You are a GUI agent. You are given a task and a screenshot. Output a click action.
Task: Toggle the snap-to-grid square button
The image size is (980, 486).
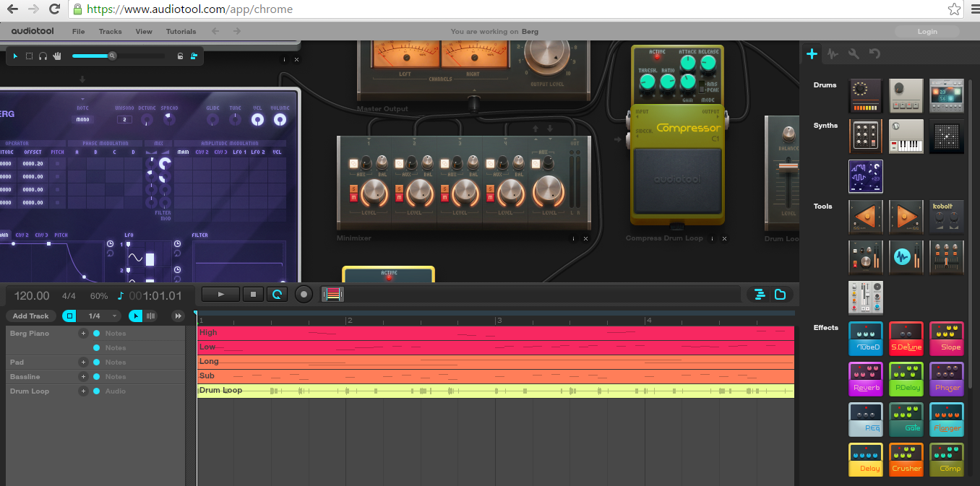tap(69, 316)
